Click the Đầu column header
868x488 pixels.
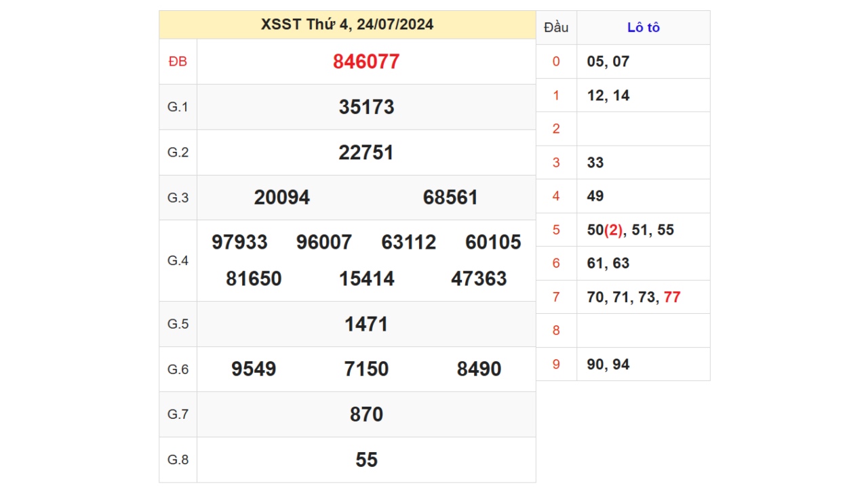(556, 28)
